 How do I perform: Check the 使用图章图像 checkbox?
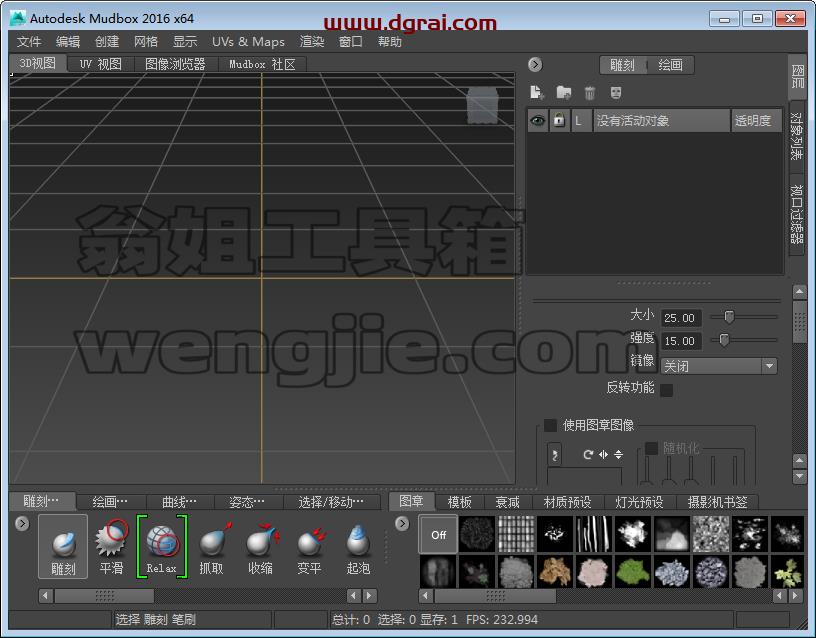550,425
